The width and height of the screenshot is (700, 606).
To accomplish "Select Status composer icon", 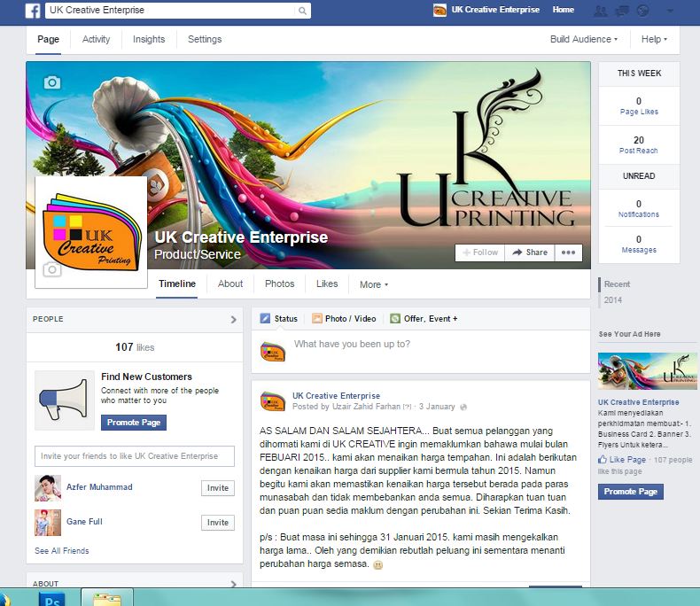I will tap(265, 318).
